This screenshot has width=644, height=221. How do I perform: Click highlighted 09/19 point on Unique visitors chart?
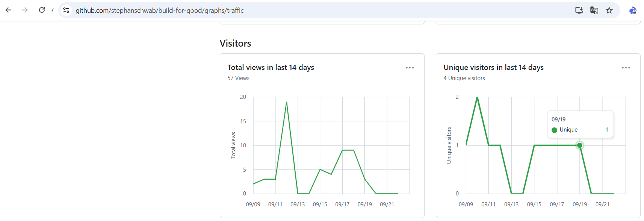tap(580, 145)
